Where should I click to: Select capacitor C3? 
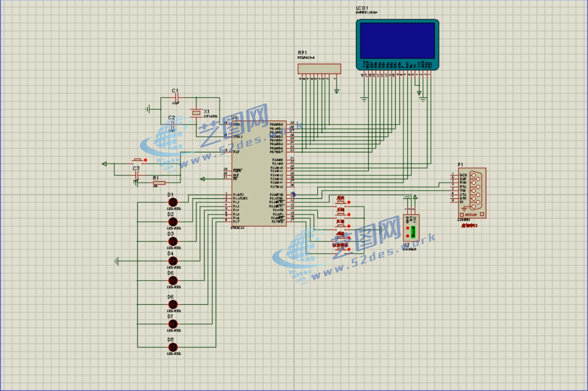click(137, 175)
